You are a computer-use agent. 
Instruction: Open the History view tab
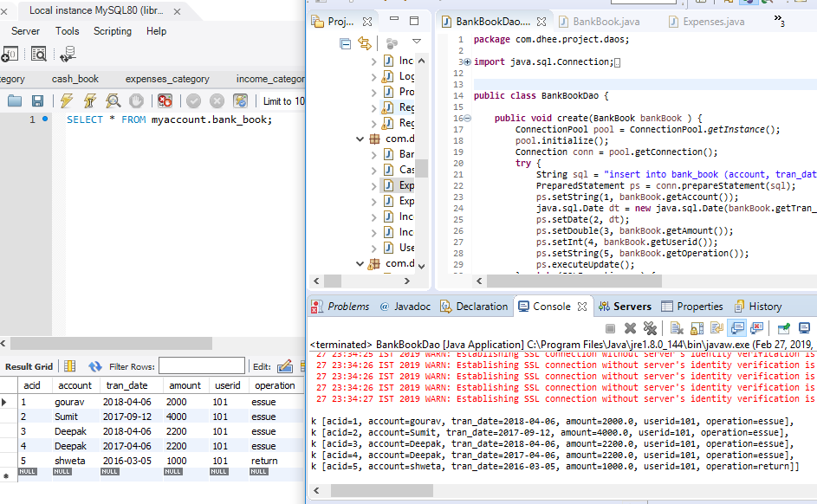pyautogui.click(x=758, y=307)
